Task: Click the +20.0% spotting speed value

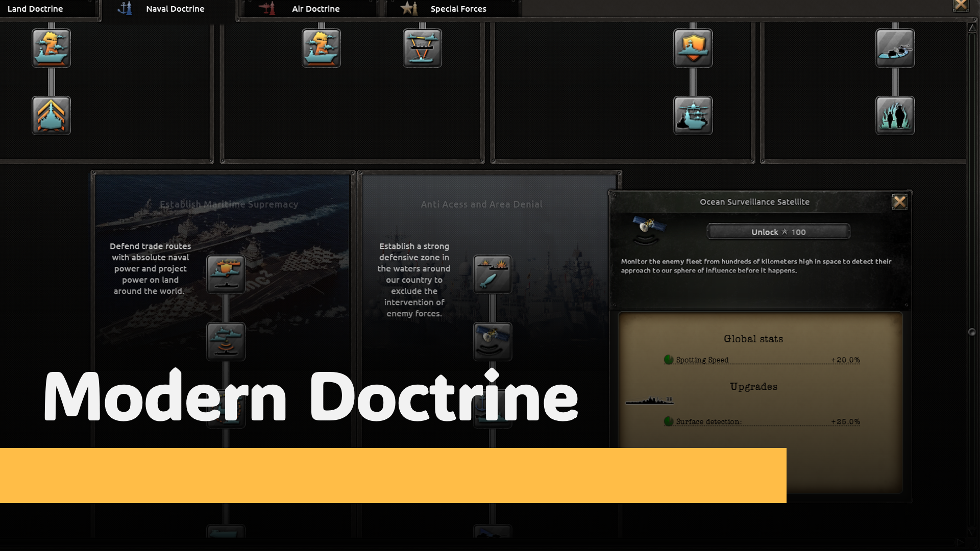Action: tap(845, 360)
